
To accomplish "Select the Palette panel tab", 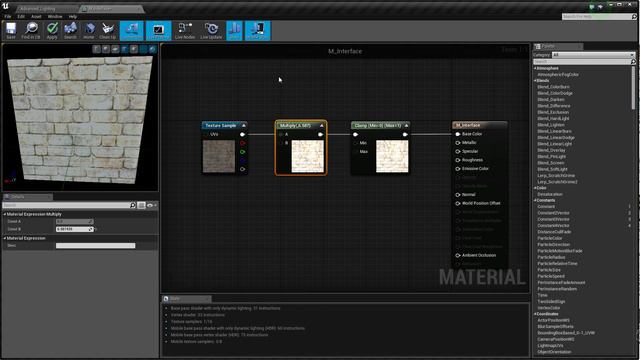I will (x=558, y=46).
